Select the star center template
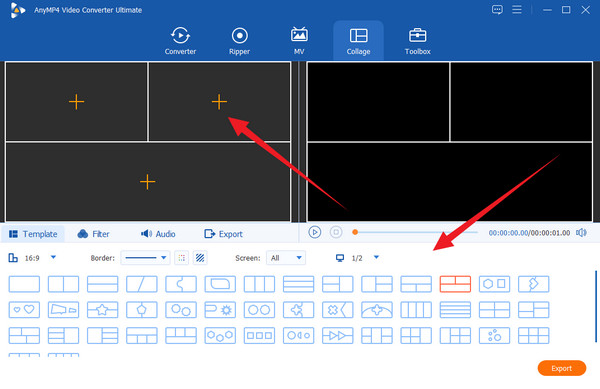 click(x=103, y=310)
